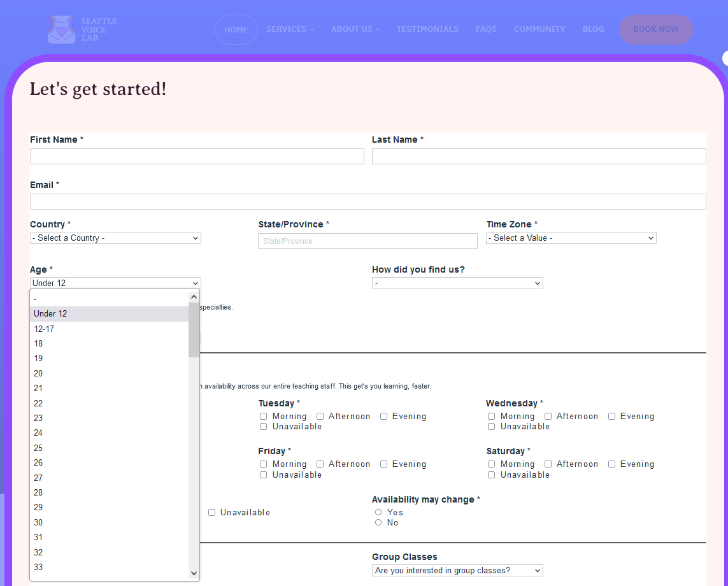The height and width of the screenshot is (586, 728).
Task: Select age 23 from the list
Action: (x=109, y=418)
